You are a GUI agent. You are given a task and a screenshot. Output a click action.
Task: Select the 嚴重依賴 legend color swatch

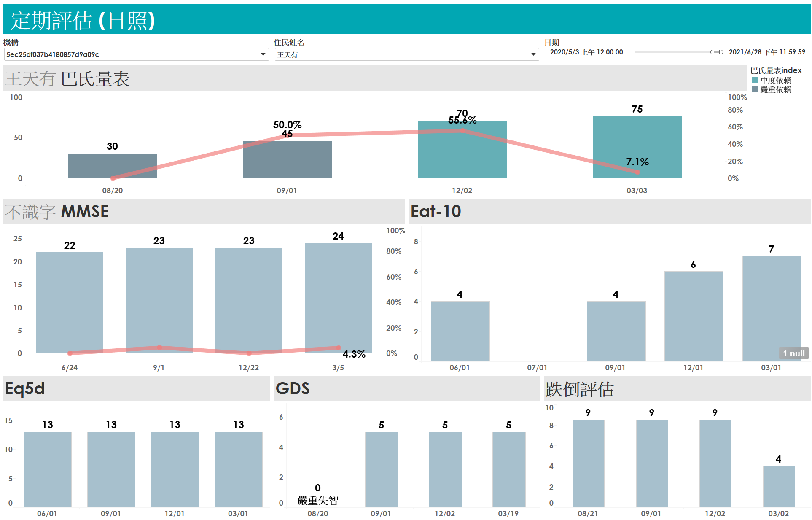click(755, 89)
